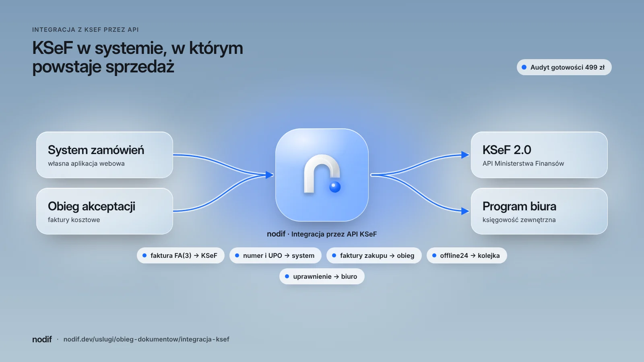Click the nodif wordmark in the footer
Screen dimensions: 644x362
click(42, 339)
